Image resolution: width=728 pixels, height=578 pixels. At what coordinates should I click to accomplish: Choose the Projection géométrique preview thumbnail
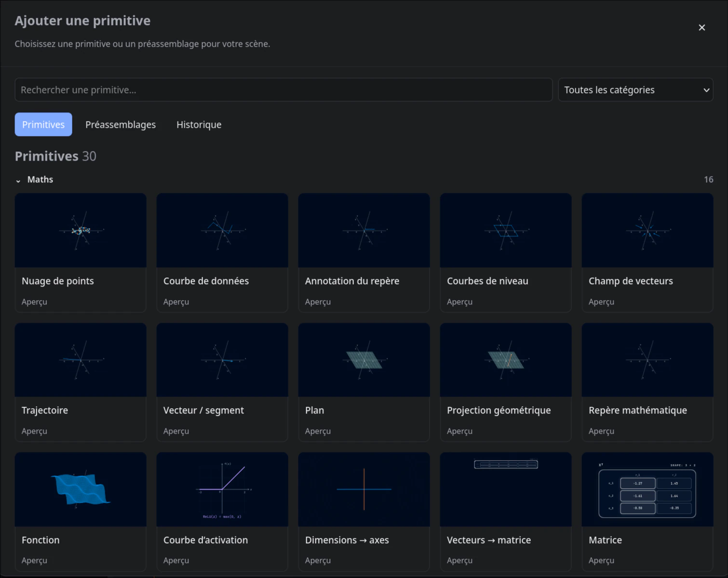pyautogui.click(x=506, y=360)
